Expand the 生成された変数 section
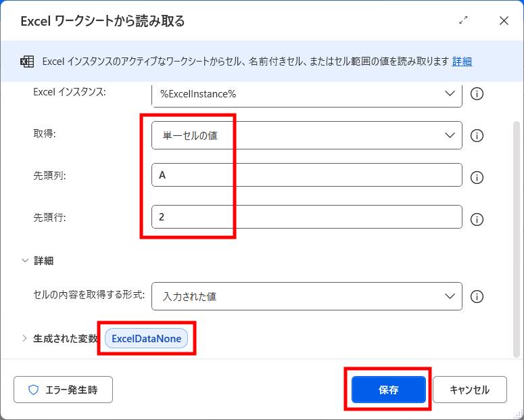The width and height of the screenshot is (524, 420). tap(24, 338)
